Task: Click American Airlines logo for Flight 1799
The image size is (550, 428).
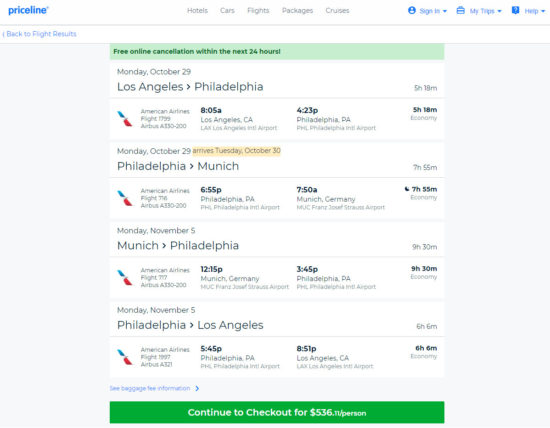Action: 125,119
